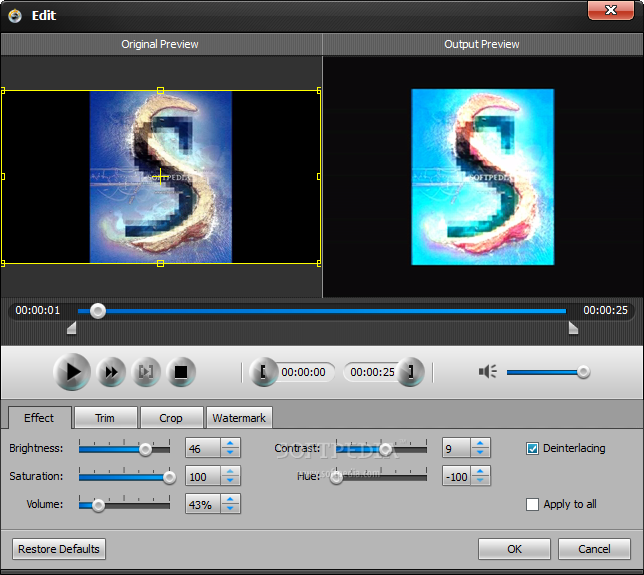Stop playback with the Stop button
The width and height of the screenshot is (644, 575).
(181, 372)
